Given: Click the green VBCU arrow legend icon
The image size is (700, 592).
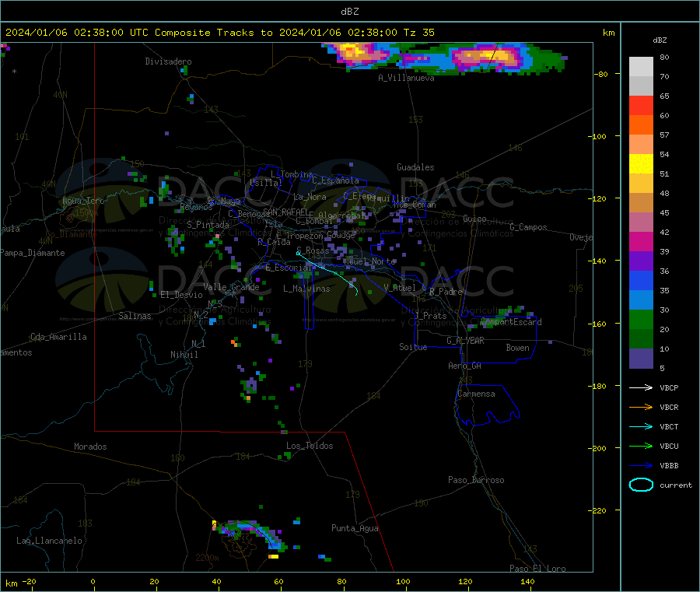Looking at the screenshot, I should point(641,446).
